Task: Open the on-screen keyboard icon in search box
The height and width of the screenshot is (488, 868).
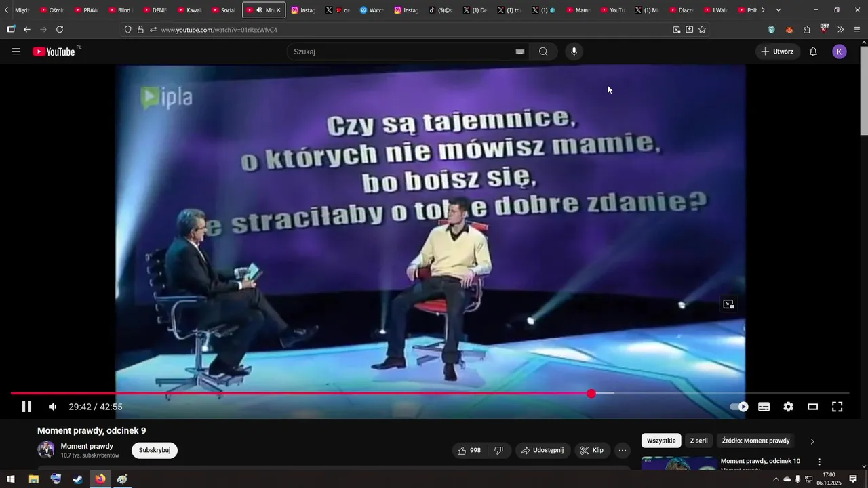Action: click(520, 52)
